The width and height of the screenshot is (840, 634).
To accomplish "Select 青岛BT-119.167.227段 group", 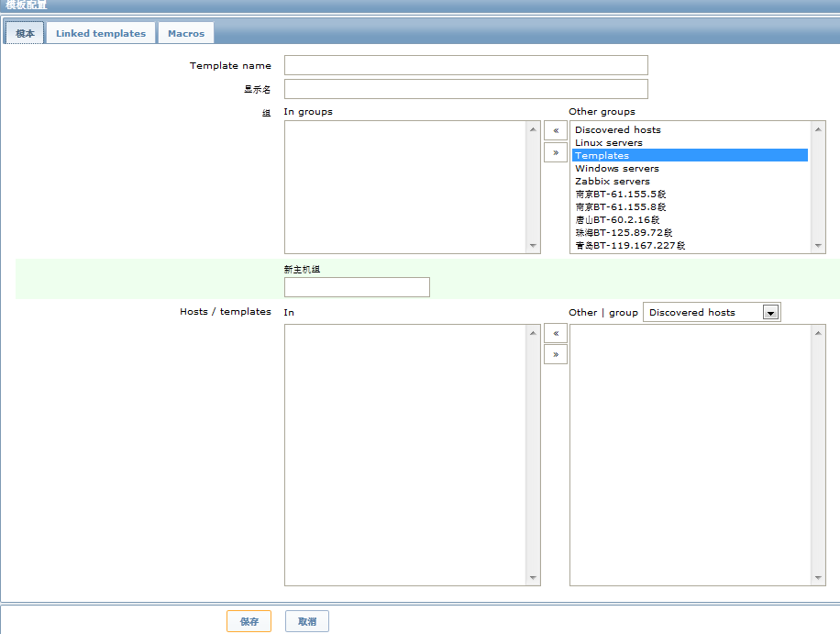I will (x=690, y=246).
